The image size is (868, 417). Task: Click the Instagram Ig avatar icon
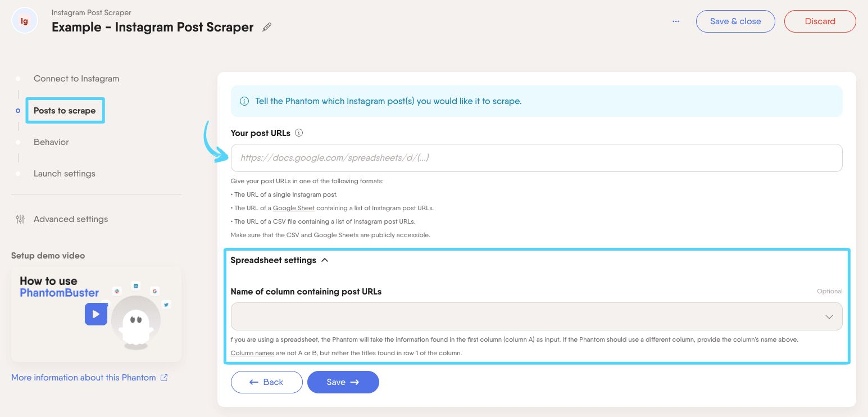(24, 21)
